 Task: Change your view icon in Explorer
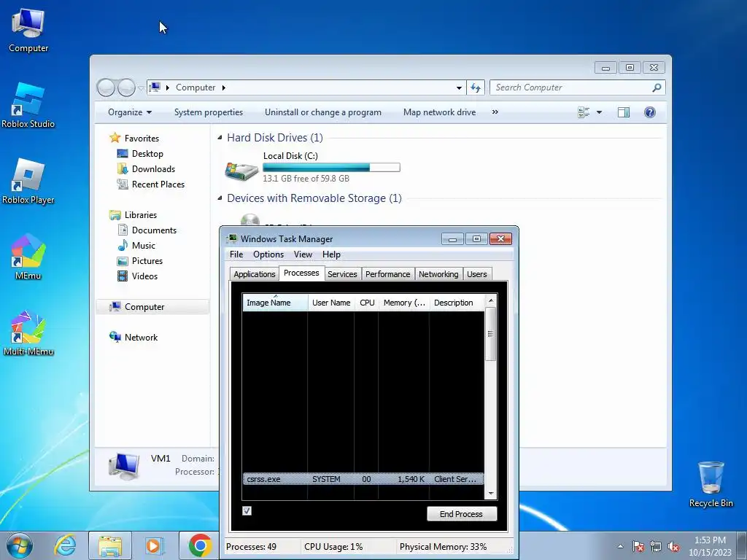pos(584,112)
